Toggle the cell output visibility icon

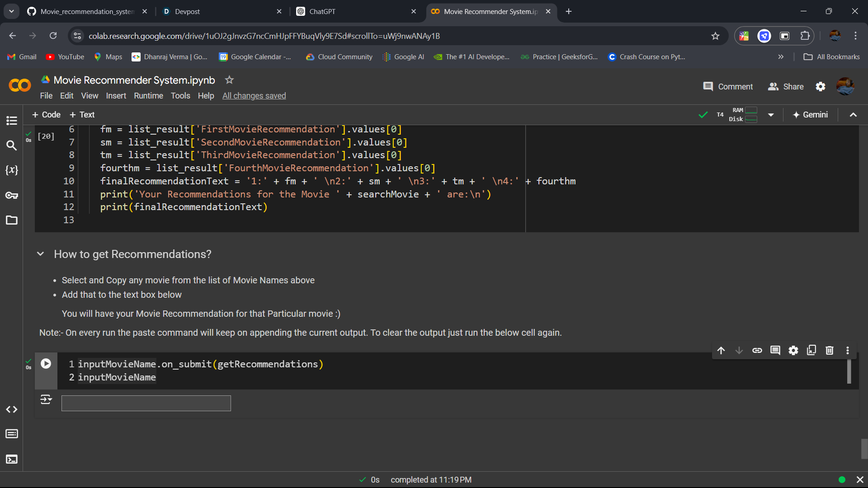(46, 399)
